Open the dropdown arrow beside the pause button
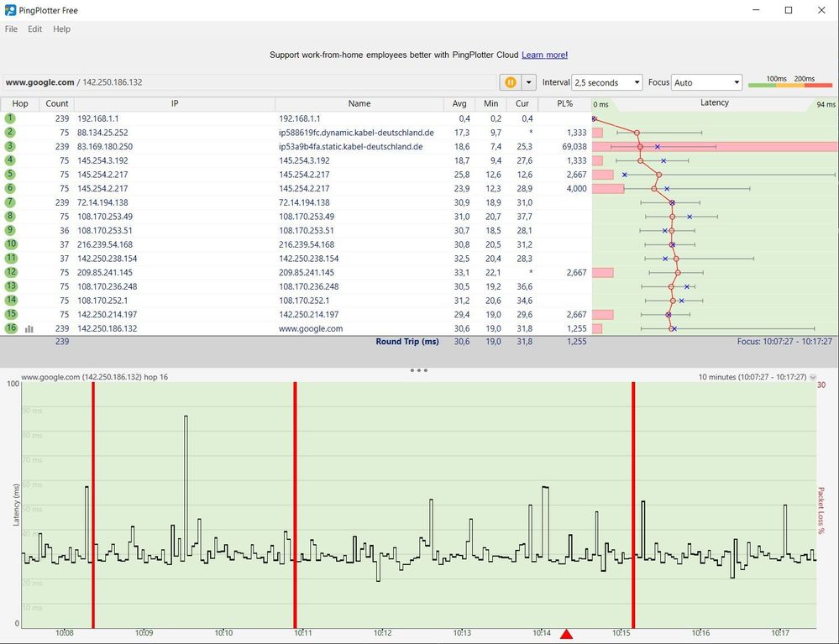Screen dimensions: 839x644 coord(528,82)
